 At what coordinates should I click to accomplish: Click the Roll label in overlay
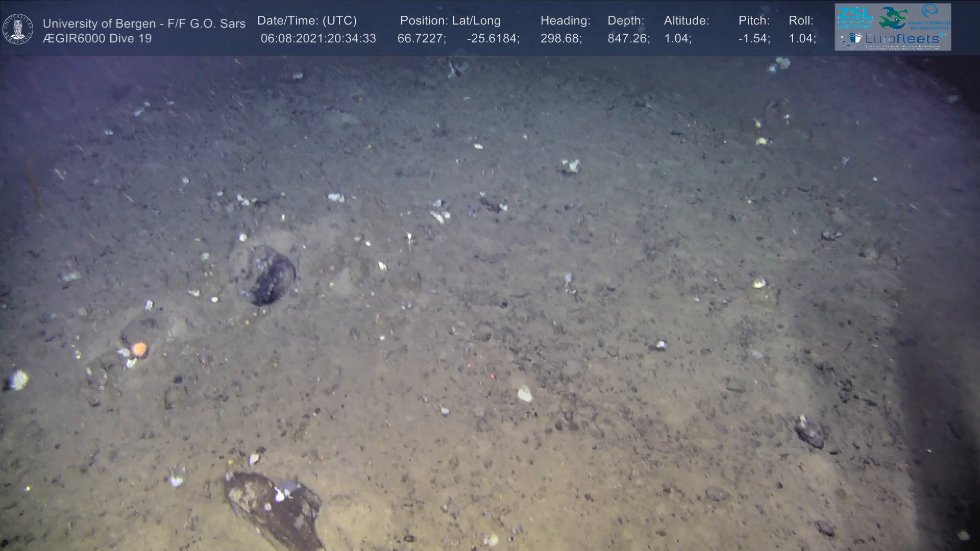coord(800,21)
